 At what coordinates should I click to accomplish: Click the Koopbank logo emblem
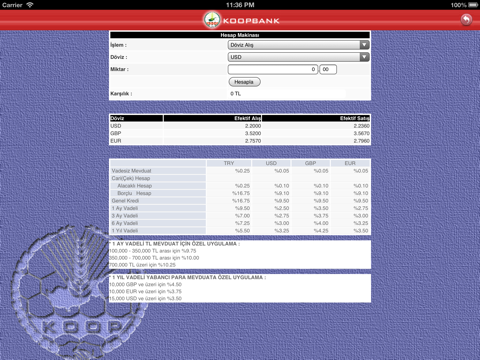(212, 20)
